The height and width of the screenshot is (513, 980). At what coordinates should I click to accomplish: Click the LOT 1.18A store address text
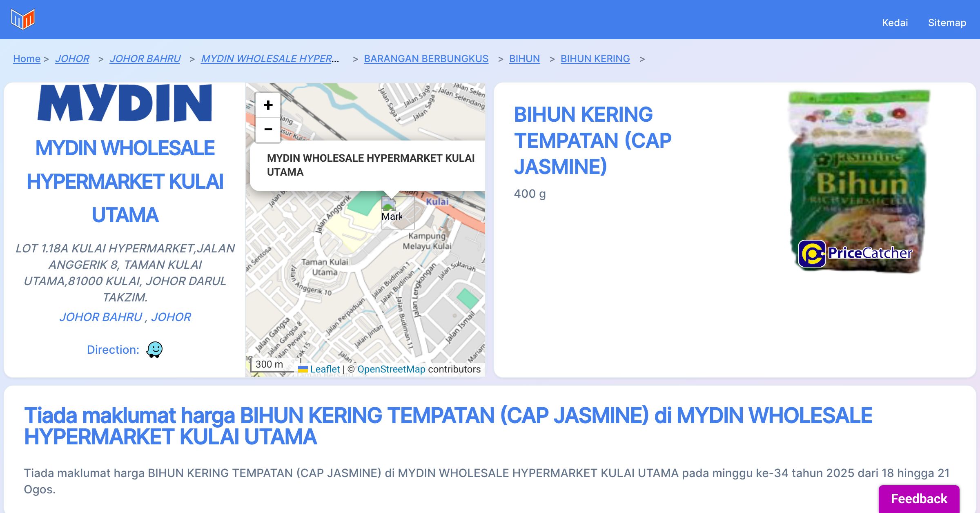[125, 273]
